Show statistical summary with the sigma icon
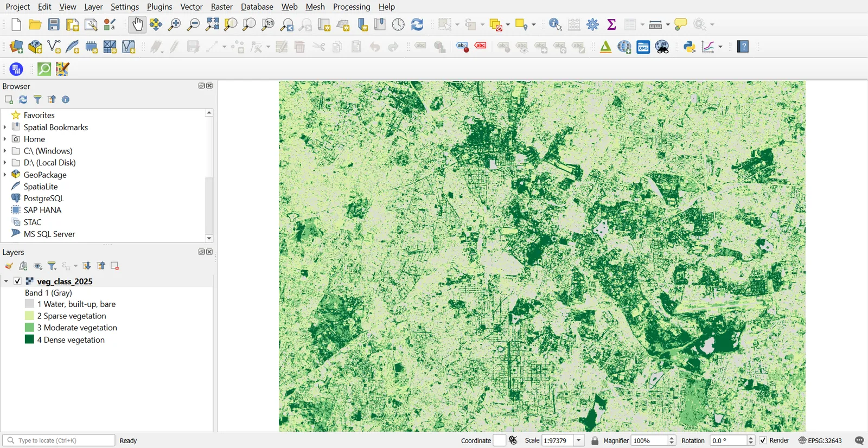868x448 pixels. point(611,24)
